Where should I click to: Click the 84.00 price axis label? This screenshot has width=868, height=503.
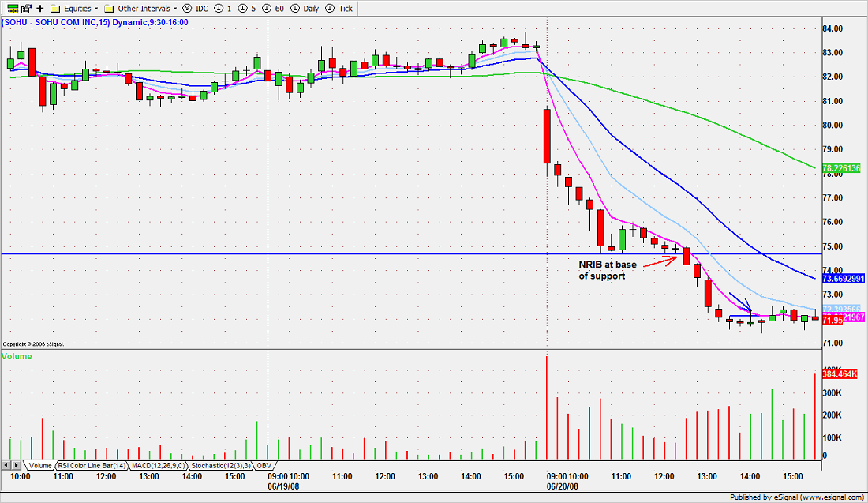click(x=832, y=28)
